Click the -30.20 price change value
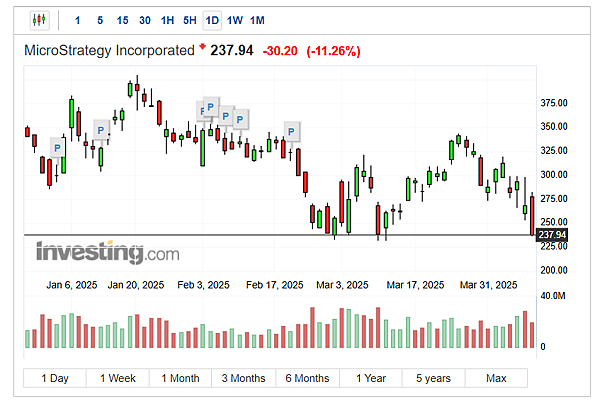This screenshot has height=406, width=600. point(280,51)
